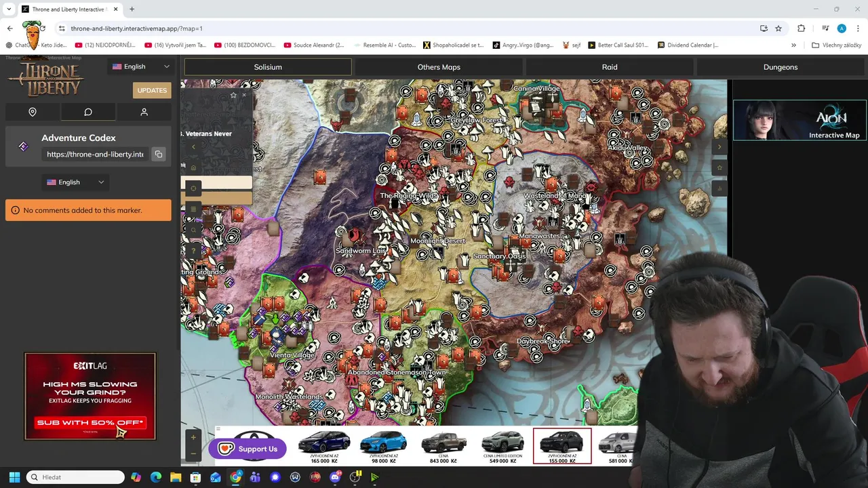The height and width of the screenshot is (488, 868).
Task: Click the Canina Village map label
Action: 536,89
